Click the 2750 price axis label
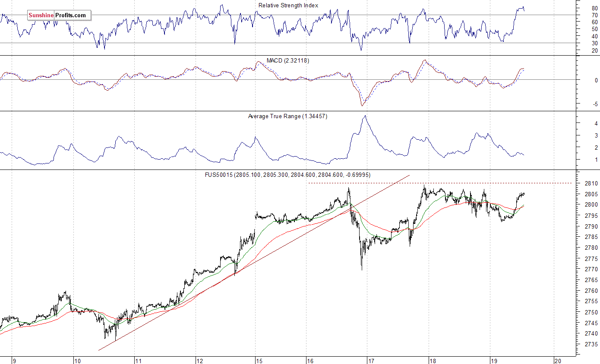 [592, 312]
